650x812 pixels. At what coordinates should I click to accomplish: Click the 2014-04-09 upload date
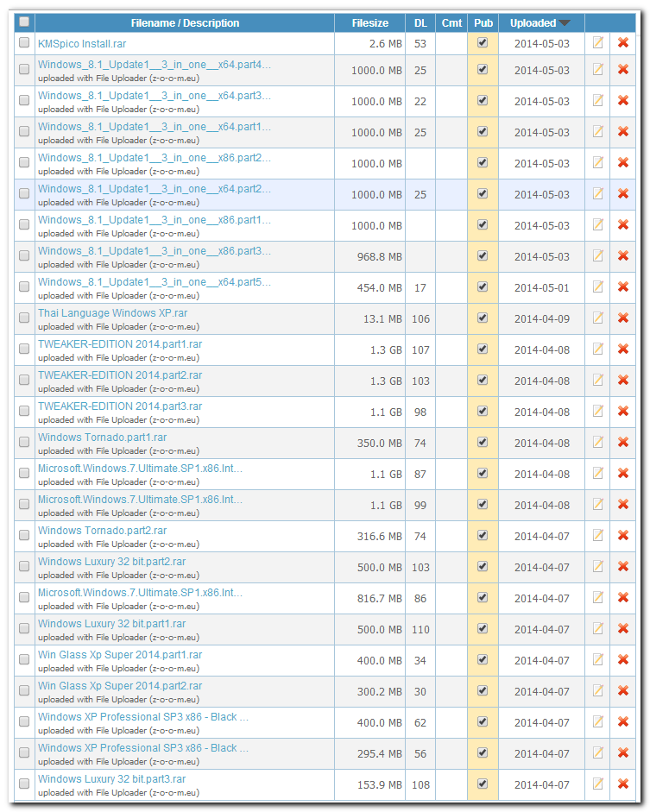pyautogui.click(x=542, y=319)
